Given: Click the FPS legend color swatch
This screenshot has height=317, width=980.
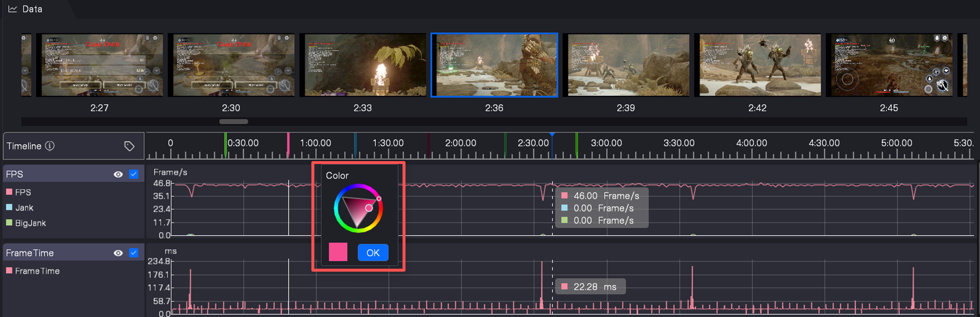Looking at the screenshot, I should point(9,192).
